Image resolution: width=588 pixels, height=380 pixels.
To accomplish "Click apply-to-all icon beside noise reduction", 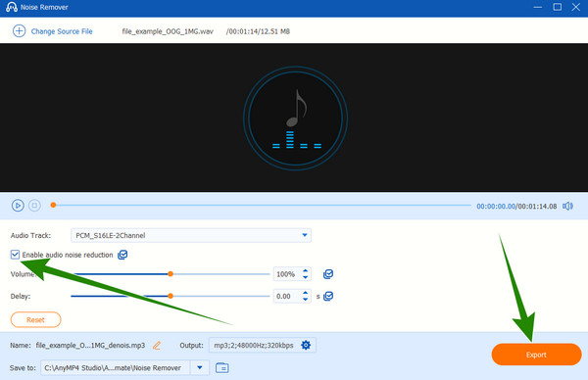I will [x=122, y=255].
